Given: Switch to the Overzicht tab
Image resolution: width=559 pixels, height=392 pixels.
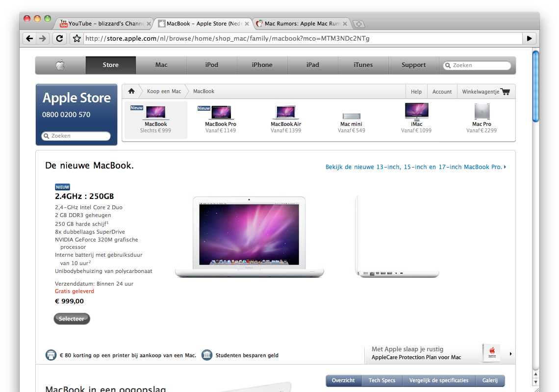Looking at the screenshot, I should pyautogui.click(x=343, y=381).
